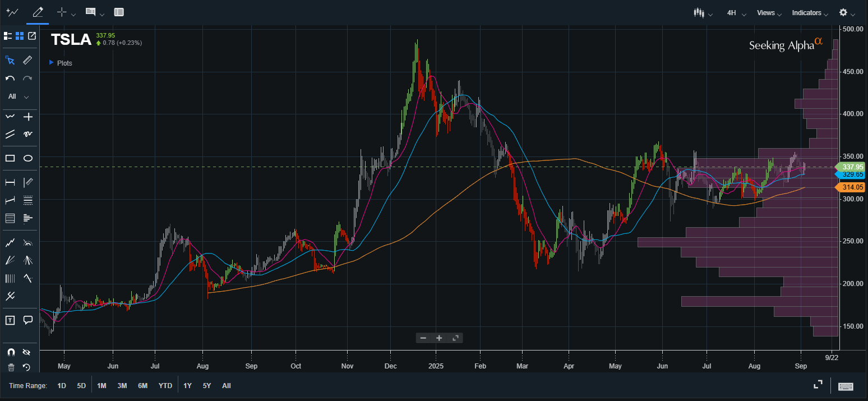The image size is (868, 401).
Task: Zoom in with the plus button
Action: coord(439,338)
